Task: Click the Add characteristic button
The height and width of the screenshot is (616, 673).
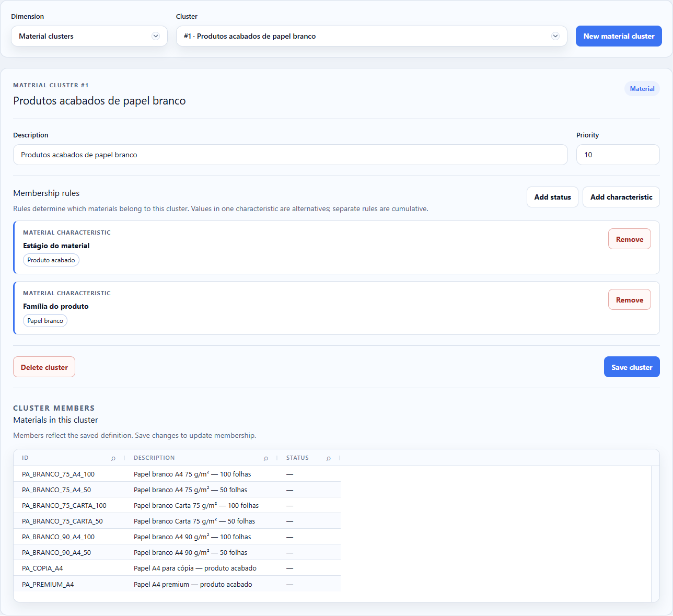Action: (x=621, y=197)
